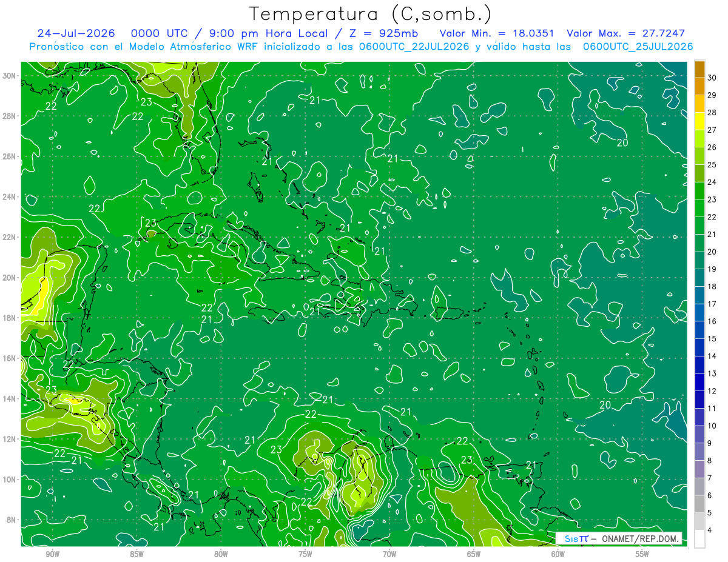Click the "16" color scale label

tap(712, 321)
